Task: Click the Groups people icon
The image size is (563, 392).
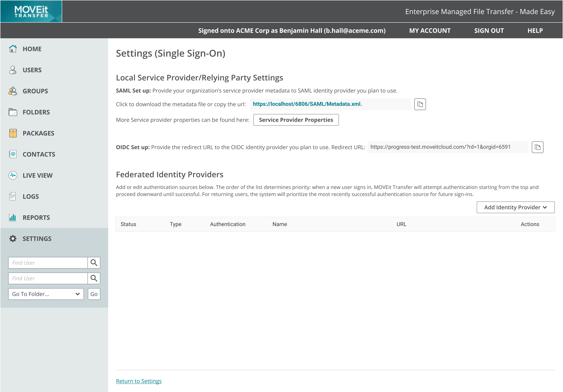Action: coord(13,91)
